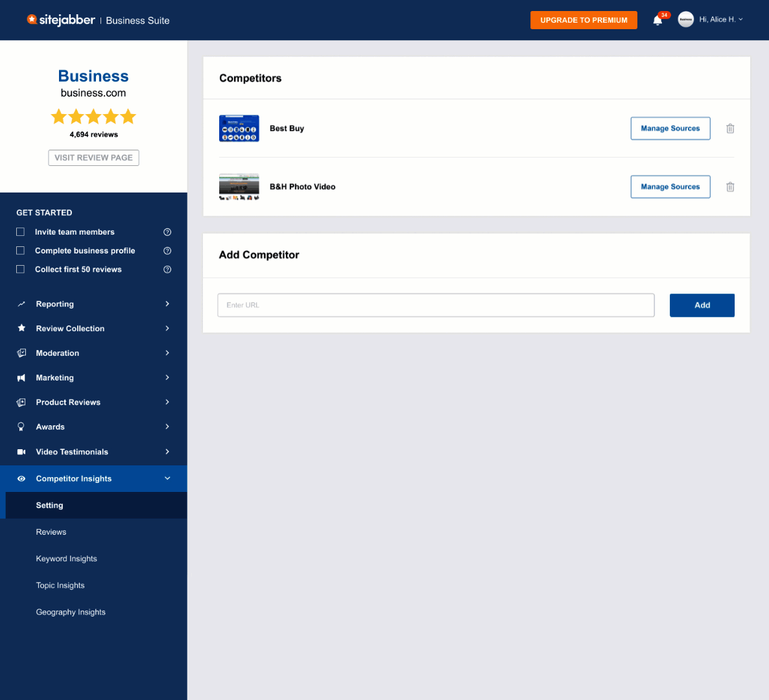Check the Complete business profile checkbox
Screen dimensions: 769x700
pos(20,250)
